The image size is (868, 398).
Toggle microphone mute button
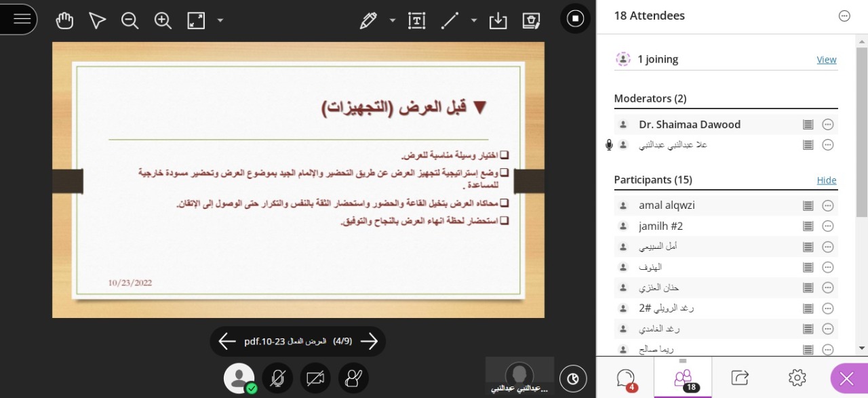(277, 378)
